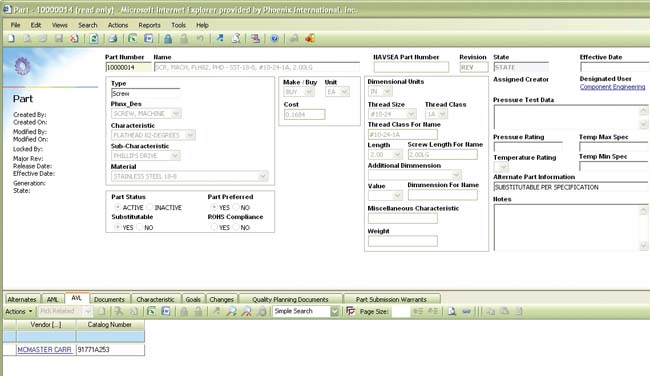Screen dimensions: 650x376
Task: Open the MCMASTER CARR vendor link
Action: (44, 349)
